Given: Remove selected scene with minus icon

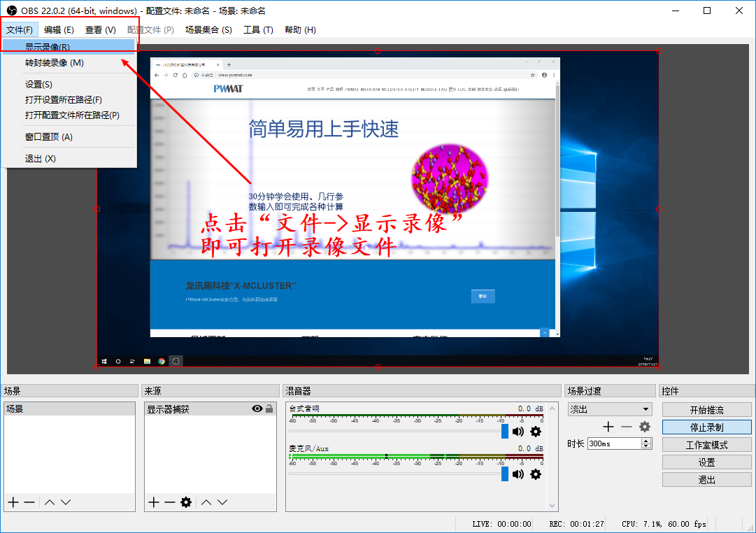Looking at the screenshot, I should tap(29, 503).
